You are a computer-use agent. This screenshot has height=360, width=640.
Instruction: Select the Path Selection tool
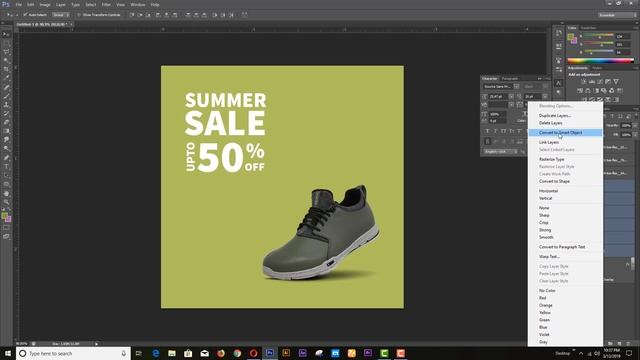tap(6, 176)
